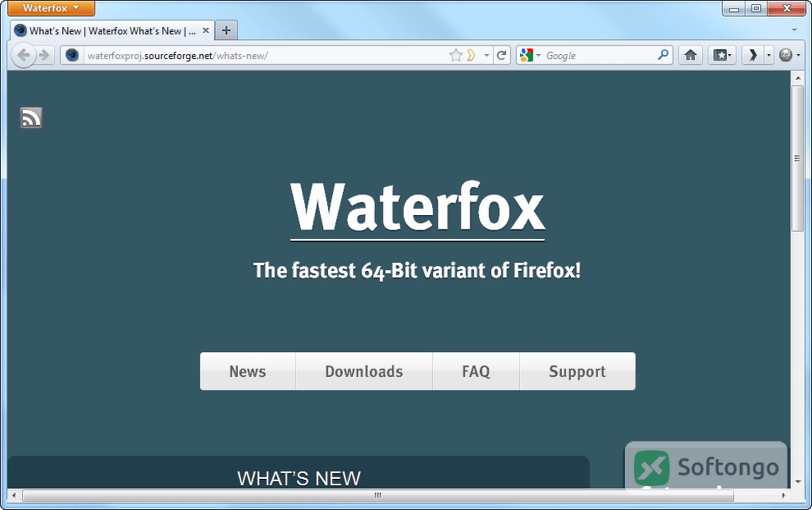Click the search magnifier icon
Viewport: 812px width, 510px height.
coord(663,55)
